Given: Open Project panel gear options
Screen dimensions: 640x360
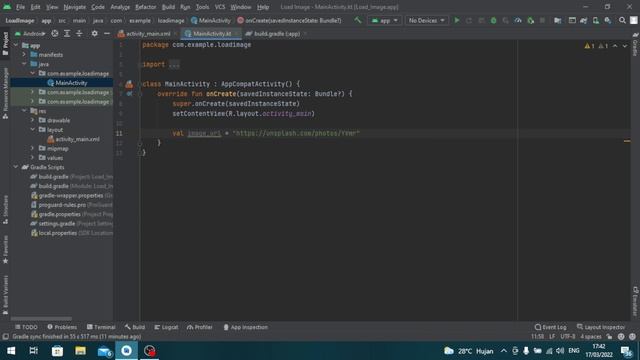Looking at the screenshot, I should coord(94,33).
